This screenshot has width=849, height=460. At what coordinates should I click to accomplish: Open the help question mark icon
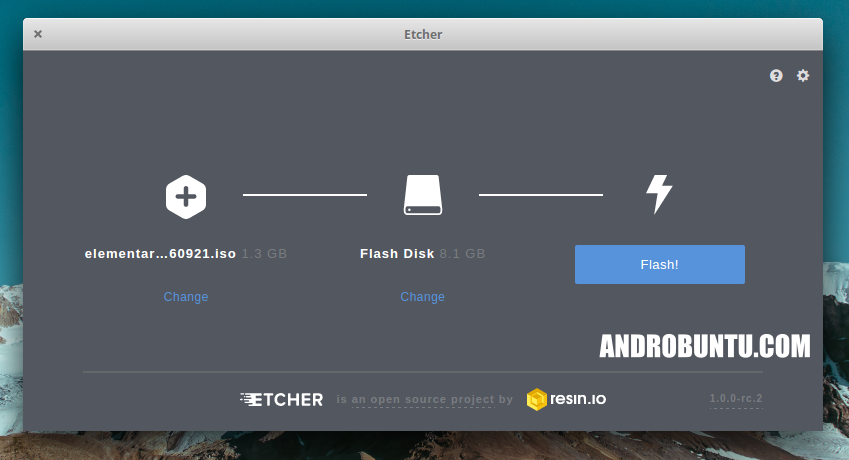pos(776,76)
